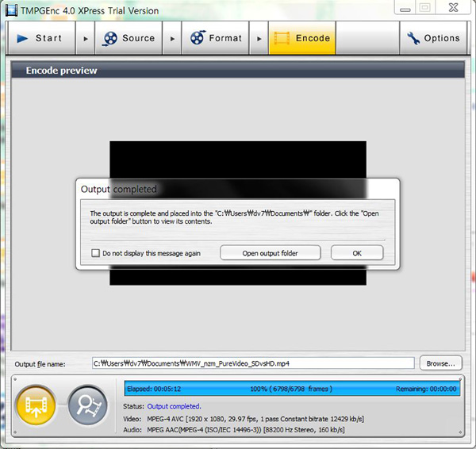Click the gray preview magnifier film icon
476x449 pixels.
point(88,406)
